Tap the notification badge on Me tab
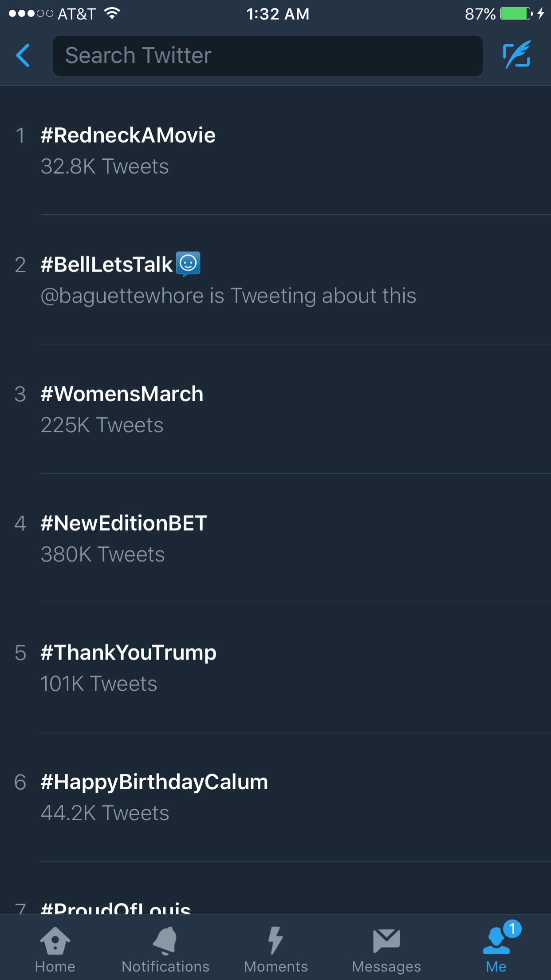 (512, 929)
